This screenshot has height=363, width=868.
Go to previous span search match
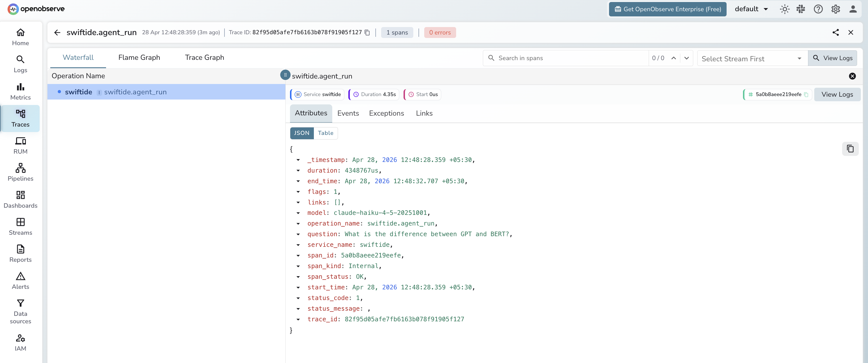point(674,58)
